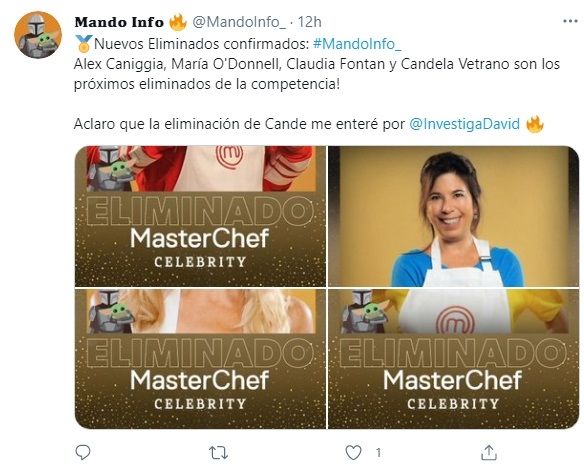Open the @InvestigaDavid mention
Viewport: 584px width, 474px height.
click(464, 124)
